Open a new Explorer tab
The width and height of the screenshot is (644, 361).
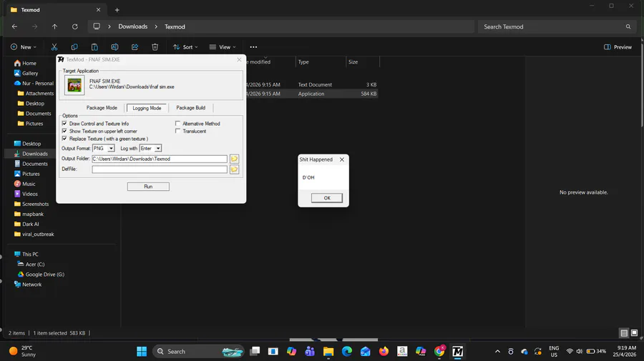[x=117, y=10]
